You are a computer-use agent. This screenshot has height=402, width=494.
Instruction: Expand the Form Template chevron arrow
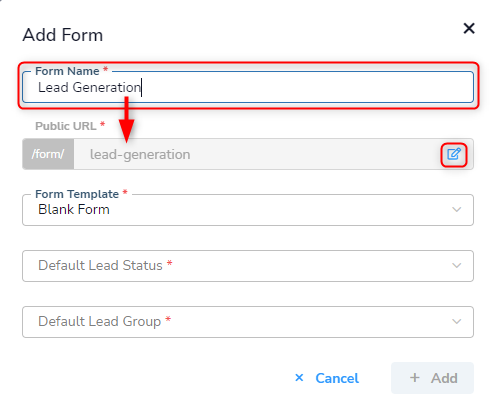[456, 210]
